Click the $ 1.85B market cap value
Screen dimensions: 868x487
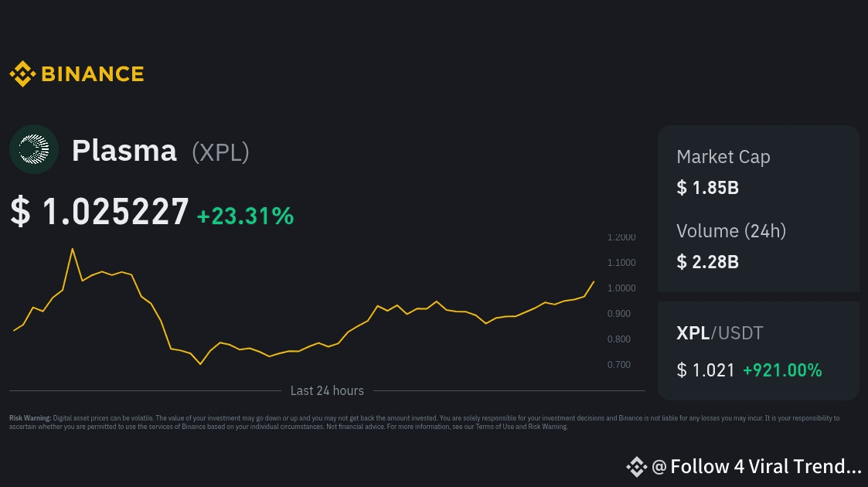[x=707, y=188]
